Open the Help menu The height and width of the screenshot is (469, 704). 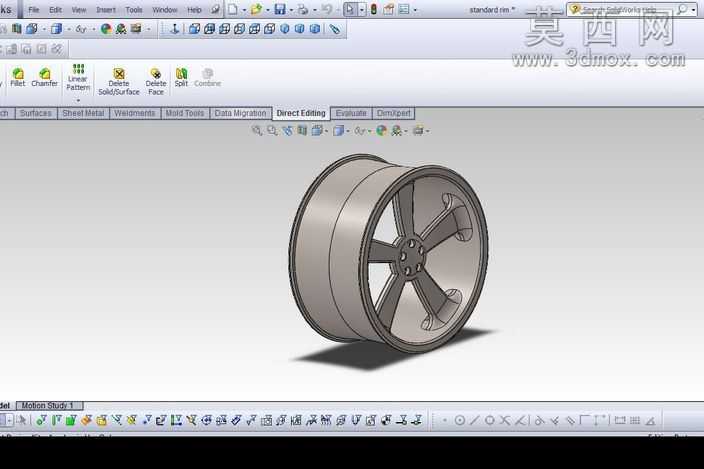click(x=194, y=9)
